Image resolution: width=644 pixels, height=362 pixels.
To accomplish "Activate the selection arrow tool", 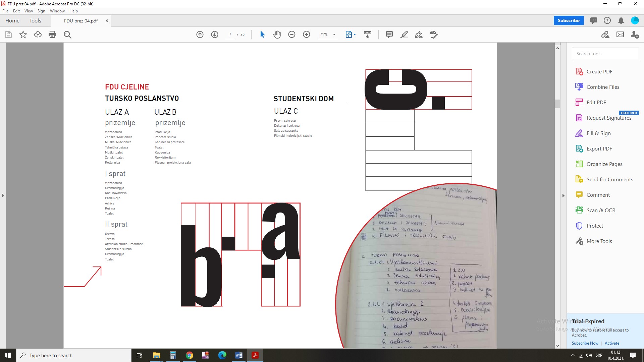I will tap(262, 35).
